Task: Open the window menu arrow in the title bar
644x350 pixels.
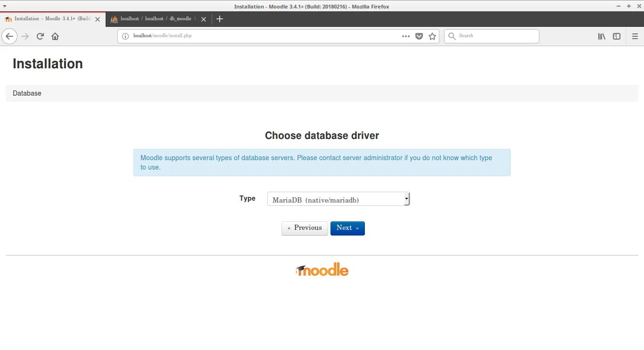Action: click(4, 6)
